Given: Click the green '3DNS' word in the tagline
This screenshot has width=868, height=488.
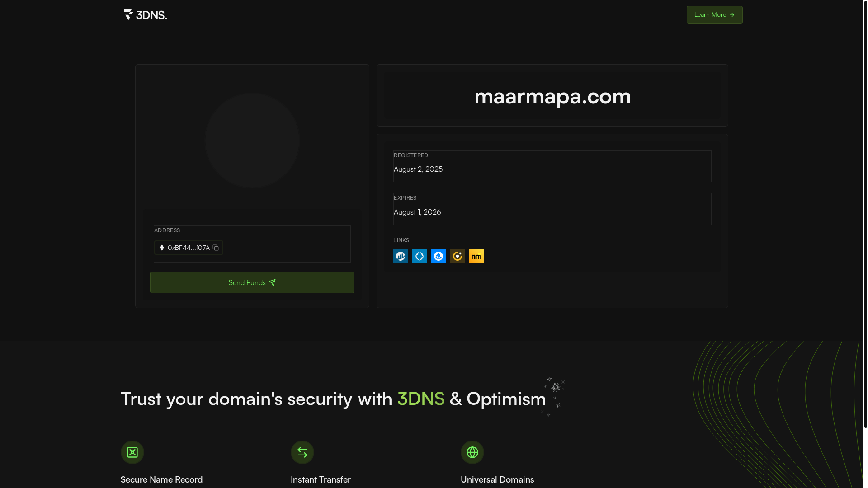Looking at the screenshot, I should (x=421, y=399).
